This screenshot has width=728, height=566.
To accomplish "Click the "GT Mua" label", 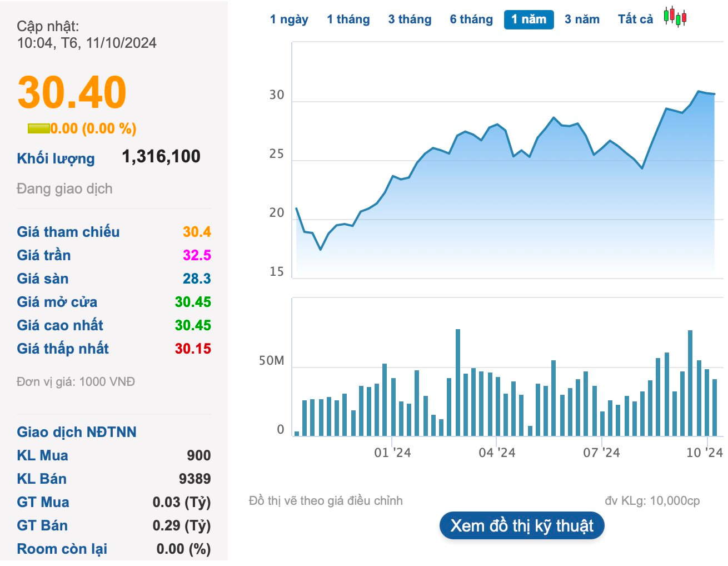I will 43,502.
